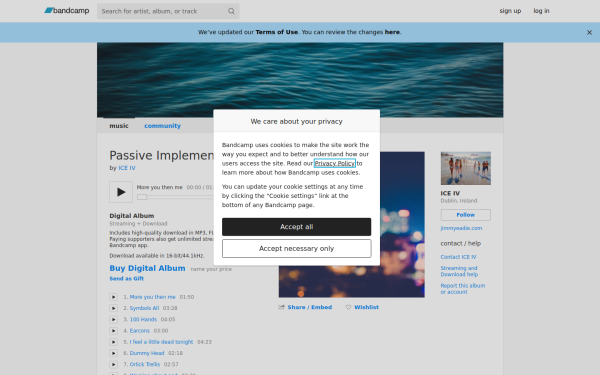Click Report this album or account

(463, 289)
